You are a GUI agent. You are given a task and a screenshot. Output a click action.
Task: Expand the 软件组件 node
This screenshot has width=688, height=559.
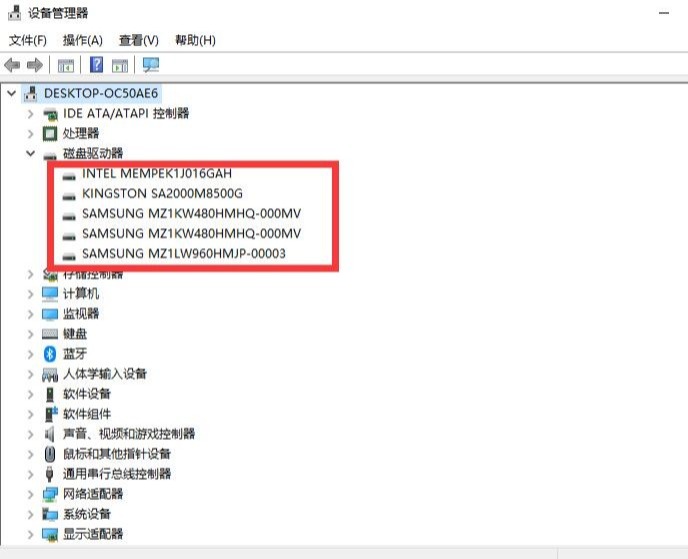(x=30, y=414)
